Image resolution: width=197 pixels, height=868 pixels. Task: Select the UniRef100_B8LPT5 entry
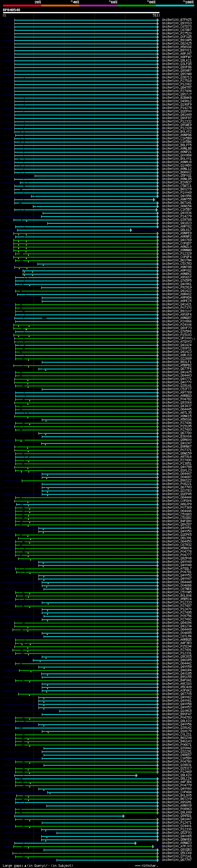click(x=177, y=145)
